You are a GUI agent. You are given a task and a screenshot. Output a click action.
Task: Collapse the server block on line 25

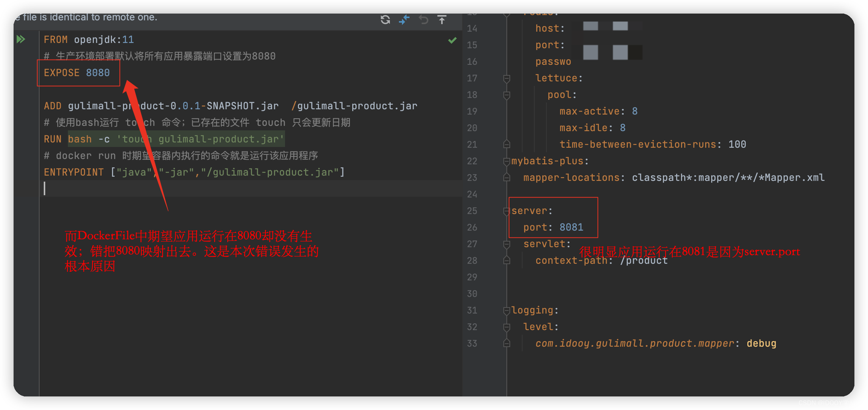(x=506, y=211)
